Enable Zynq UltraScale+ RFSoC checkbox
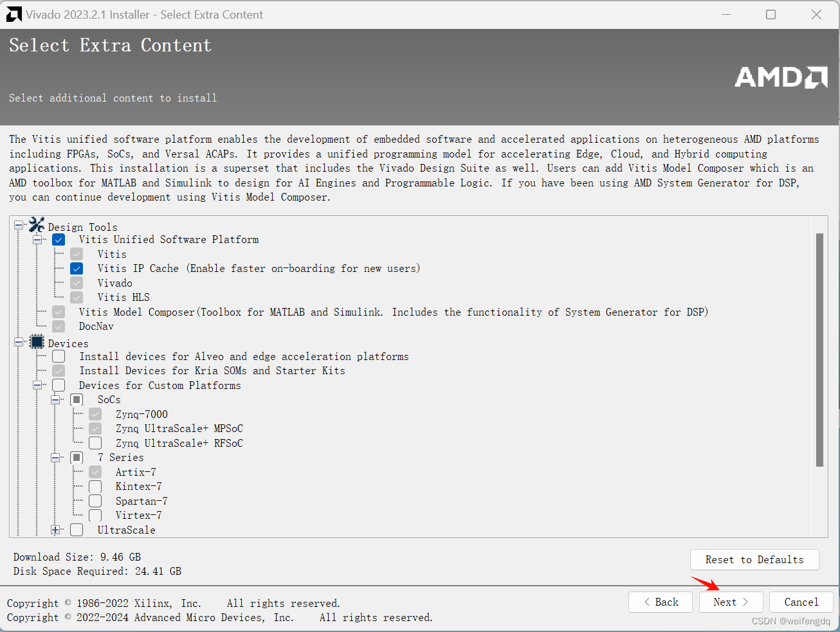This screenshot has width=840, height=632. click(x=95, y=443)
